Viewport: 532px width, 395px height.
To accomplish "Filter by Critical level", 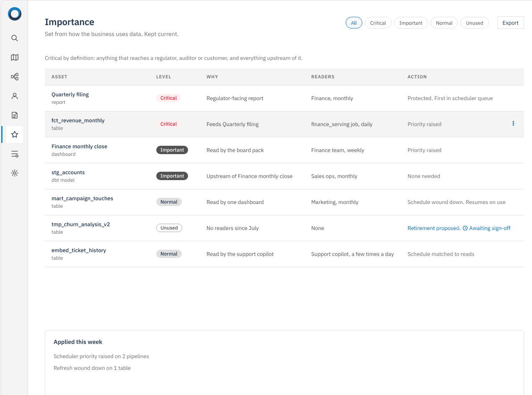I will click(378, 23).
